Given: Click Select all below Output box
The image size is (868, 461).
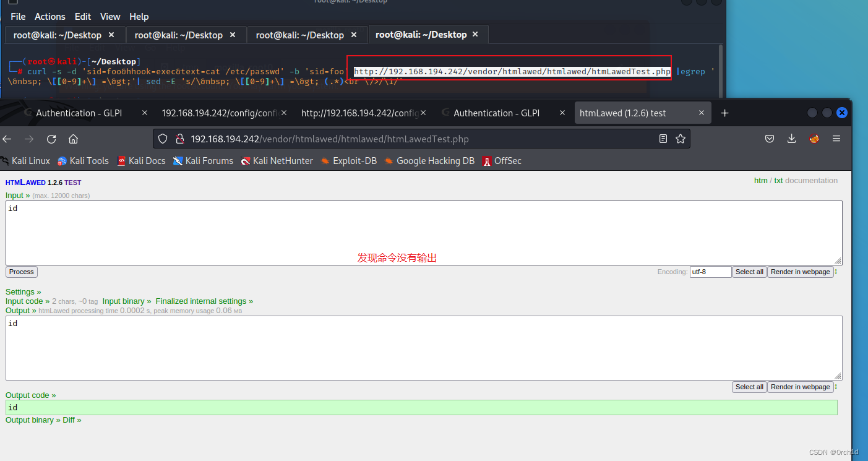Looking at the screenshot, I should [x=749, y=387].
